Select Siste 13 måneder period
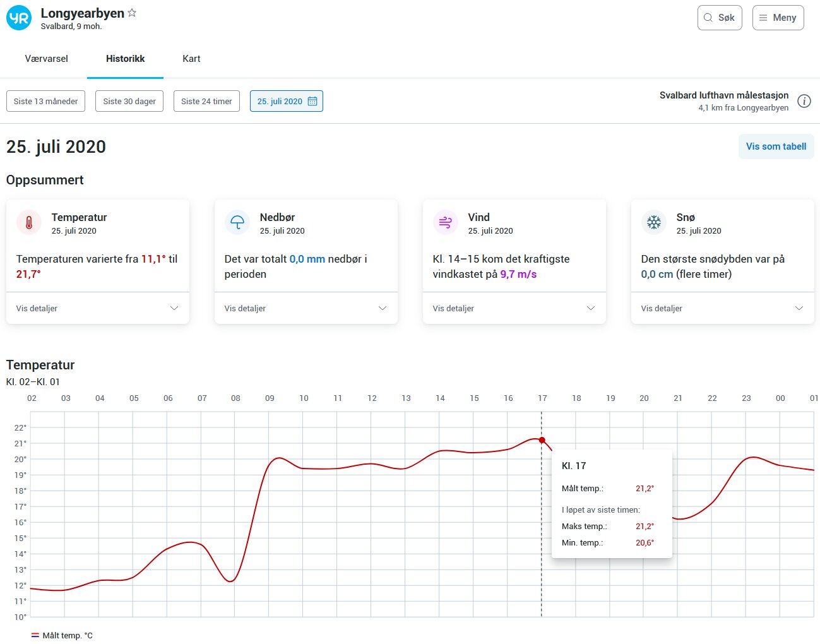This screenshot has width=820, height=644. pyautogui.click(x=45, y=101)
